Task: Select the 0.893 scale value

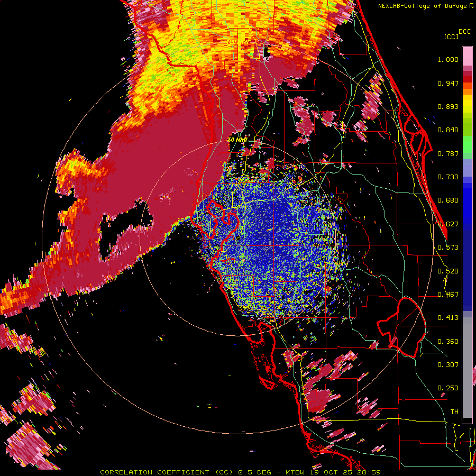Action: pos(448,106)
